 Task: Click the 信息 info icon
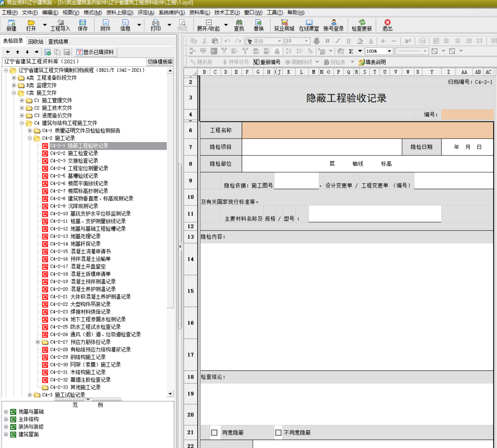(125, 25)
